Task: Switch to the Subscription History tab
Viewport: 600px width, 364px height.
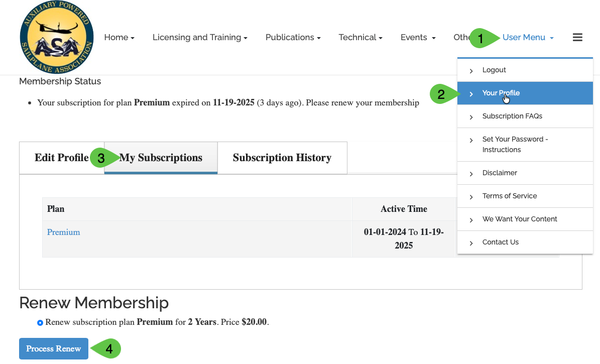Action: tap(282, 158)
